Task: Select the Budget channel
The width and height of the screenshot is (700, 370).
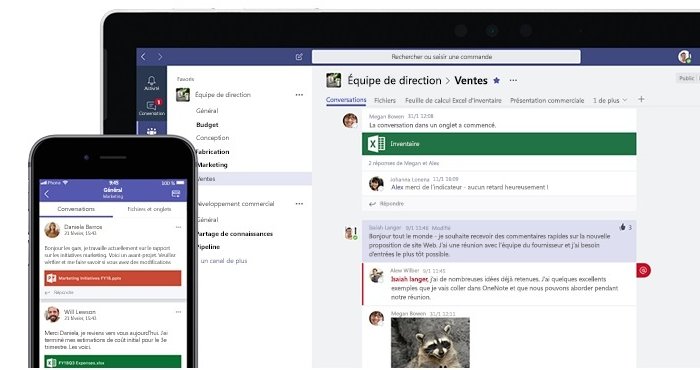Action: [x=207, y=125]
